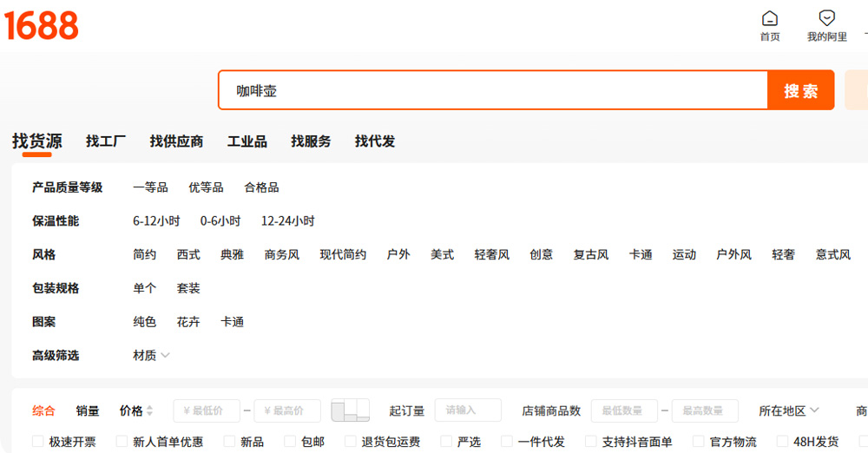Select 花卉 pattern filter
The height and width of the screenshot is (453, 868).
click(x=188, y=322)
